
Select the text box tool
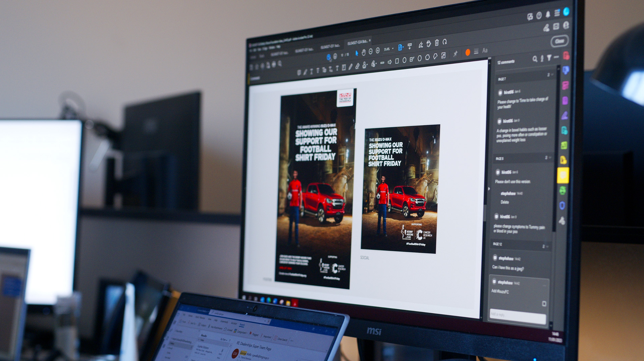344,68
